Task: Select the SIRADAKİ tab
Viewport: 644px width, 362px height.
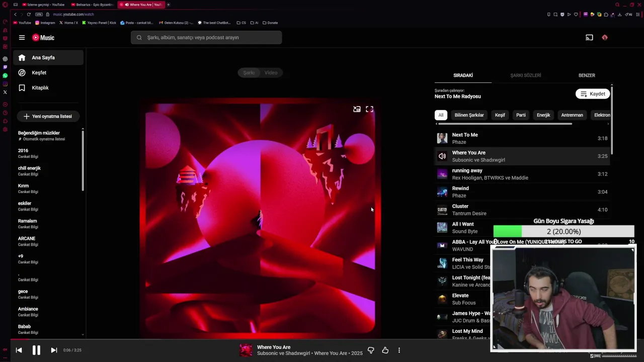Action: coord(463,75)
